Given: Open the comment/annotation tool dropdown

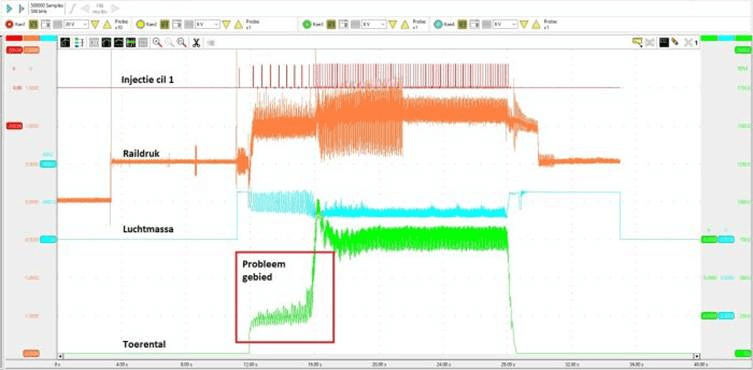Looking at the screenshot, I should (637, 42).
